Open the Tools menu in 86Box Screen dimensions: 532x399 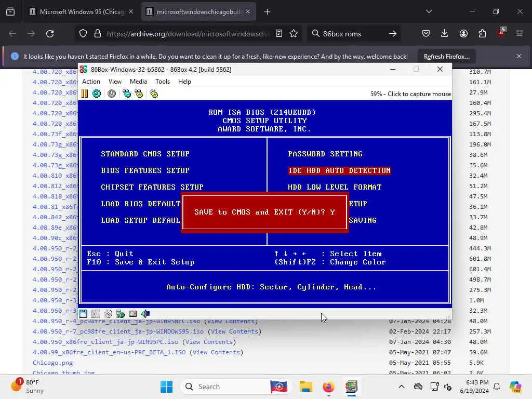coord(163,82)
